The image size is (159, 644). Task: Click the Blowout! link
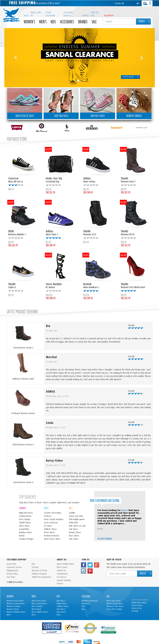109,16
